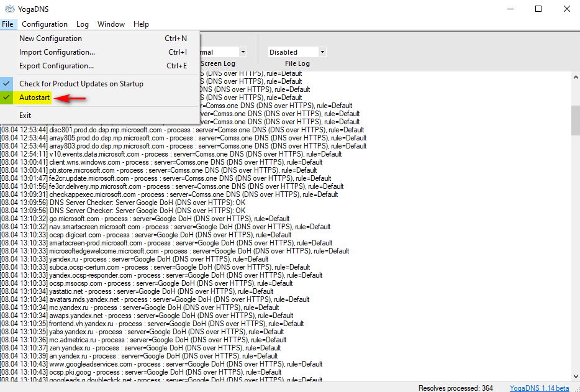Select log line awaps.yandex.net
580x392 pixels.
pyautogui.click(x=147, y=316)
